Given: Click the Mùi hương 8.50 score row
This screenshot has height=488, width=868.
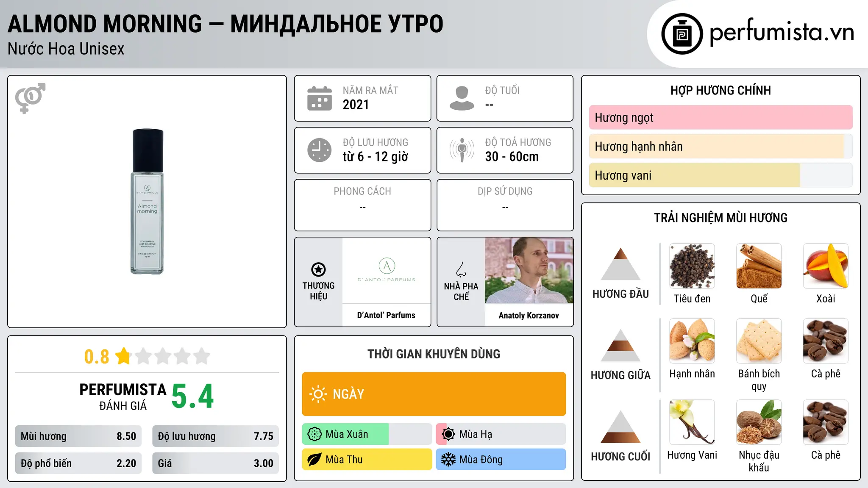Looking at the screenshot, I should coord(78,436).
